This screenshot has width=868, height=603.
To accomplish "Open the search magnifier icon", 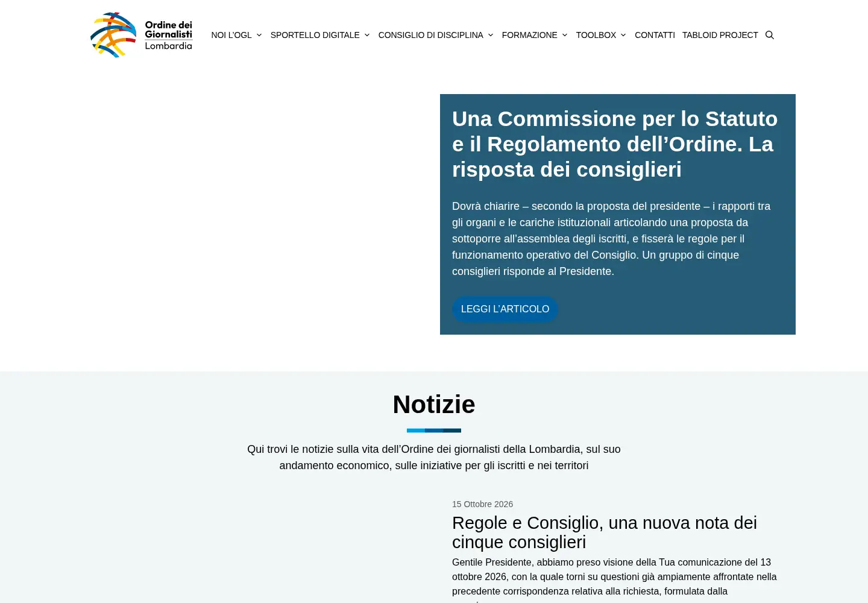I will click(x=770, y=35).
